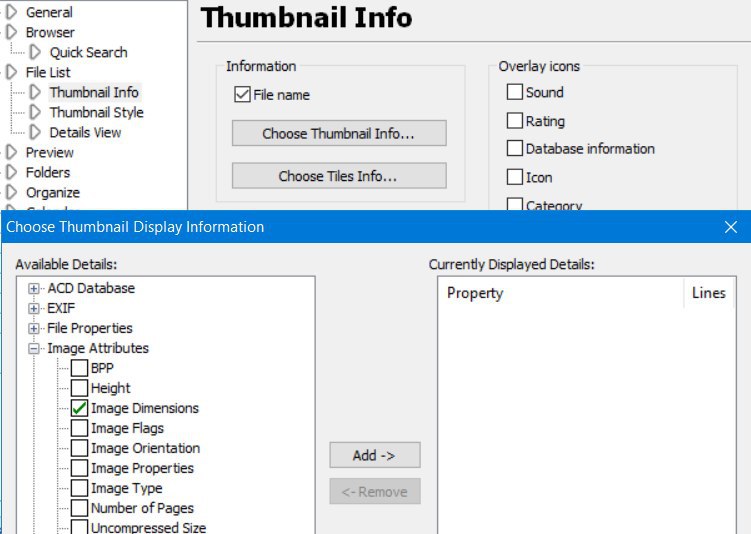Viewport: 751px width, 534px height.
Task: Select File List tree entry
Action: (x=48, y=72)
